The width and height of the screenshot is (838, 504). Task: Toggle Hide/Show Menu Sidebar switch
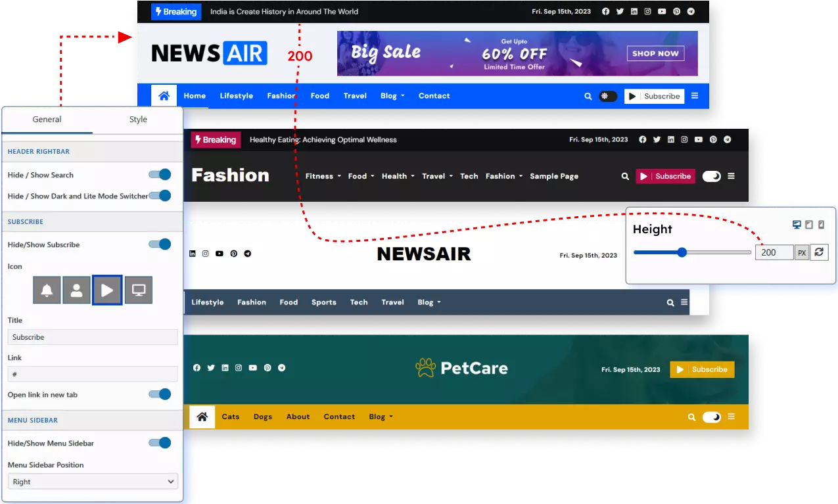tap(160, 442)
